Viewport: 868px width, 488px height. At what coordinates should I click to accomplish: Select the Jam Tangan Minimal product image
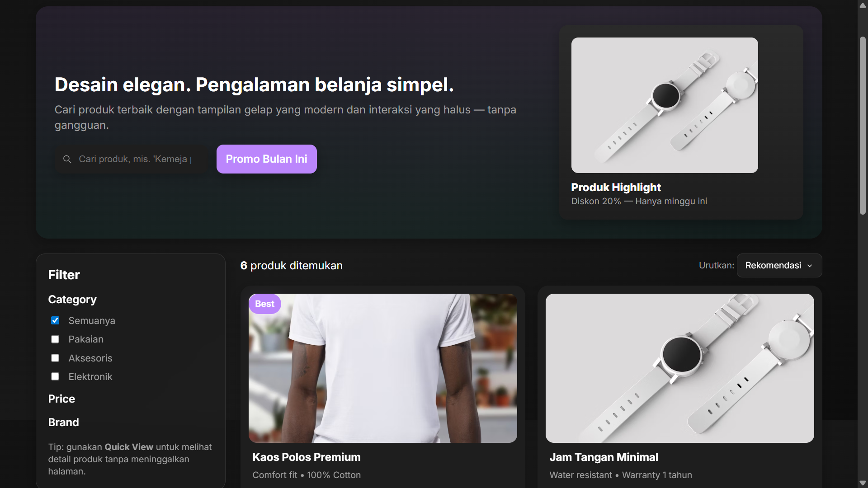[x=679, y=368]
